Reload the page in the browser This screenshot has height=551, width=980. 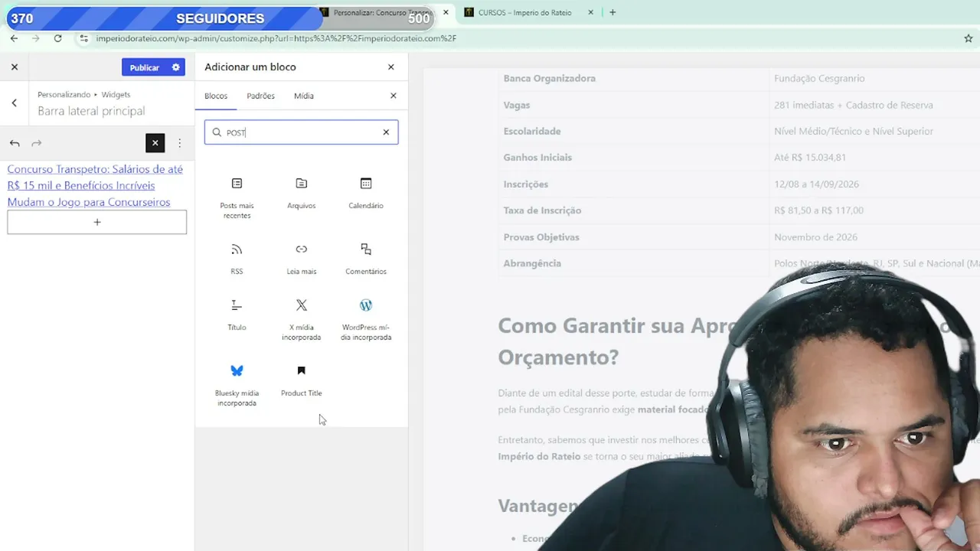(57, 38)
